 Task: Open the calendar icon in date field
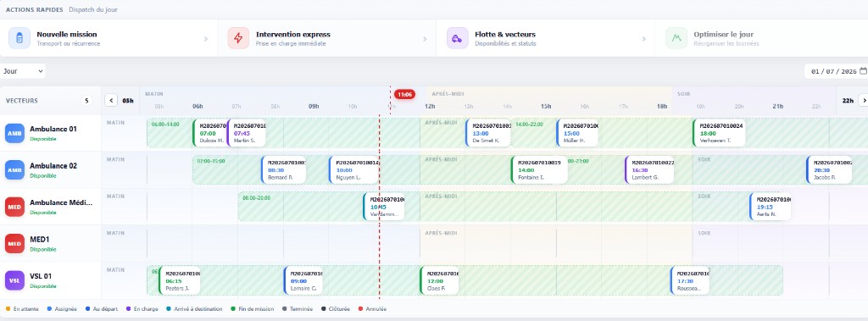coord(863,71)
